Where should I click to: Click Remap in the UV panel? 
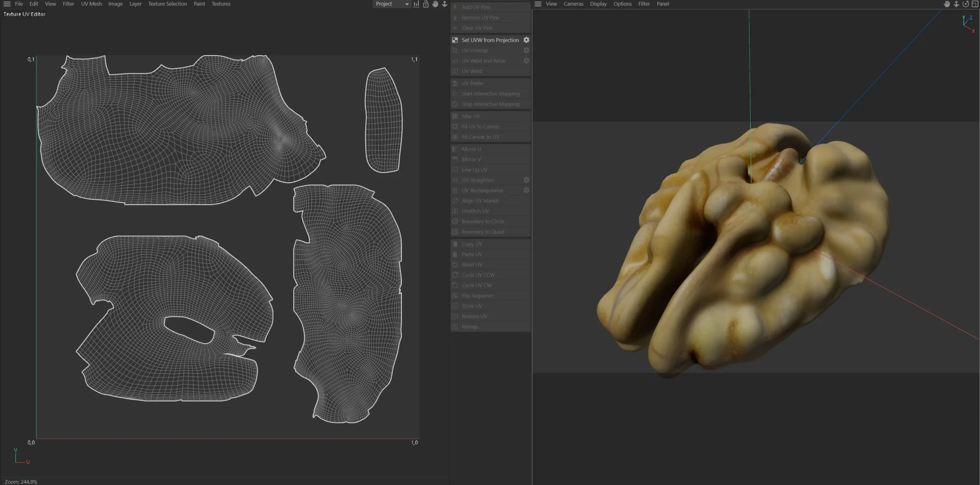pyautogui.click(x=470, y=327)
